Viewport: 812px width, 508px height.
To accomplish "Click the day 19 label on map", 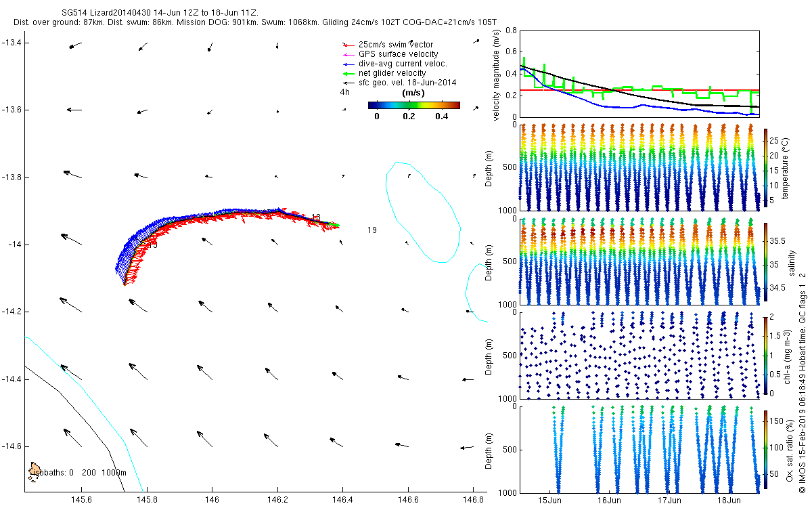I will point(371,230).
